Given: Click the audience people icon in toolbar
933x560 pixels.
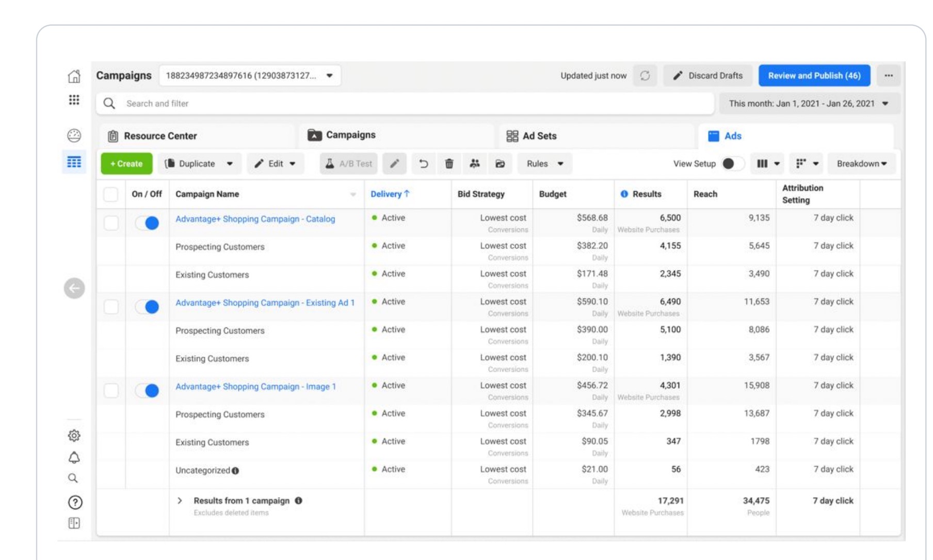Looking at the screenshot, I should pos(475,163).
